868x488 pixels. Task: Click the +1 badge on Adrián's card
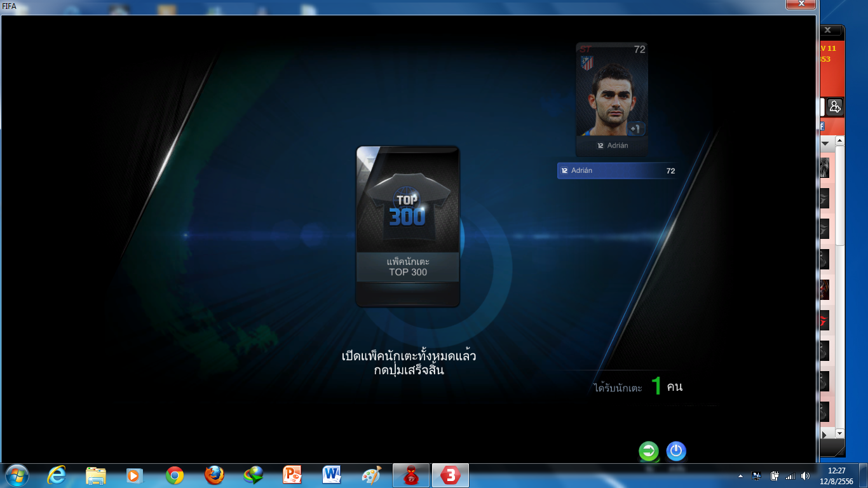tap(636, 129)
